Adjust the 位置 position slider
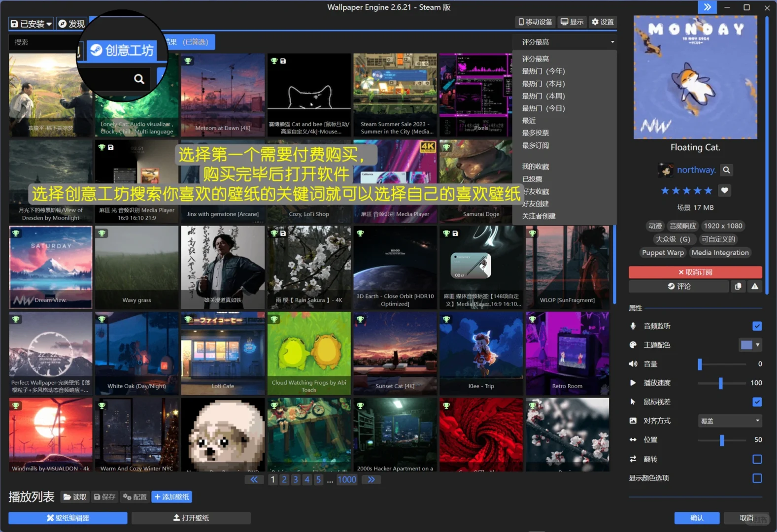This screenshot has width=777, height=532. pos(722,440)
